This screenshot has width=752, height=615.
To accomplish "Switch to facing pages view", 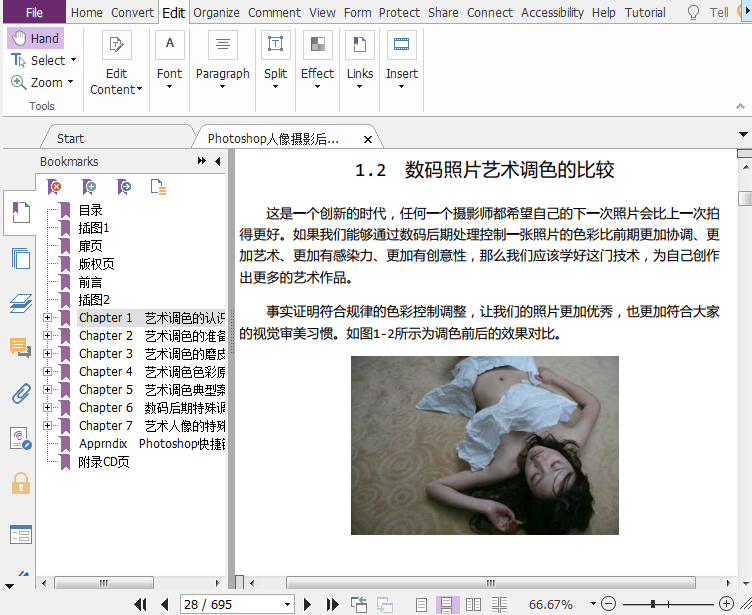I will tap(474, 604).
